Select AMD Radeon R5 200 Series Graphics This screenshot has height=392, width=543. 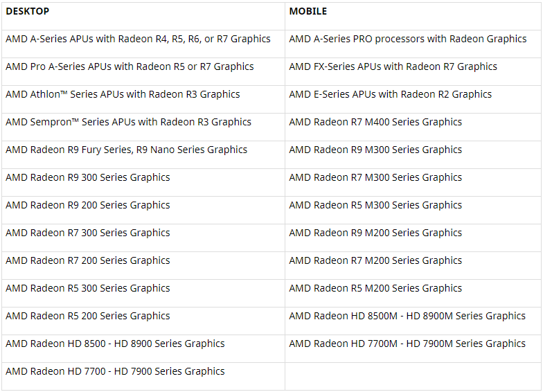click(88, 317)
